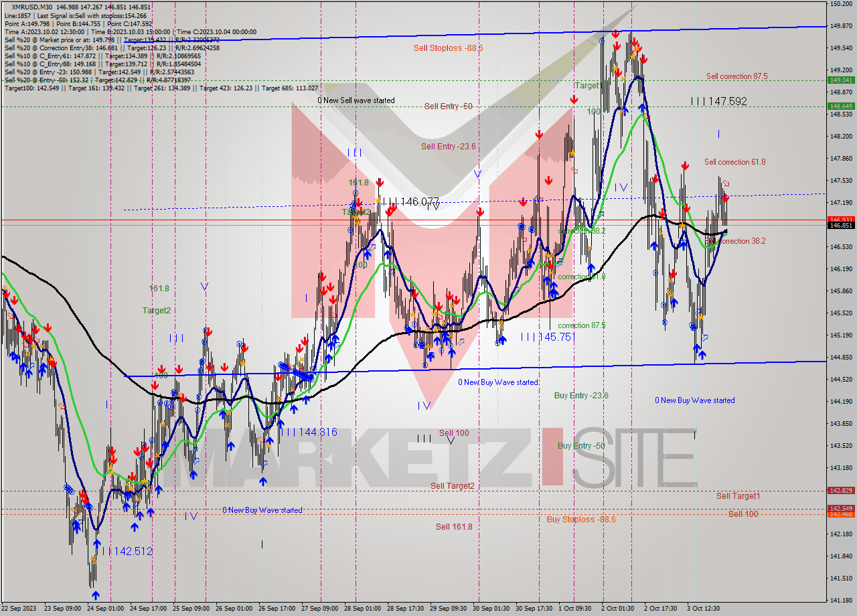This screenshot has height=616, width=857.
Task: Click the 'Target100: 142.549 || Target 161' line
Action: pyautogui.click(x=161, y=88)
